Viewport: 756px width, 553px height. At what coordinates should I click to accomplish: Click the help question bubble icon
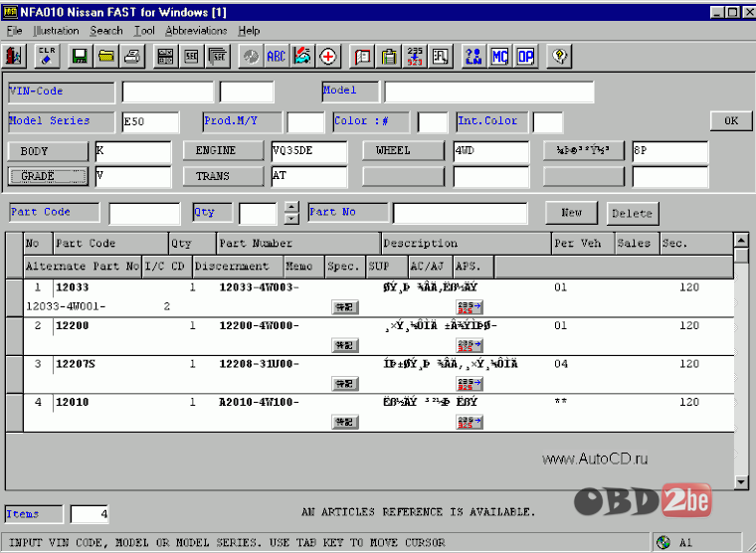(x=559, y=57)
